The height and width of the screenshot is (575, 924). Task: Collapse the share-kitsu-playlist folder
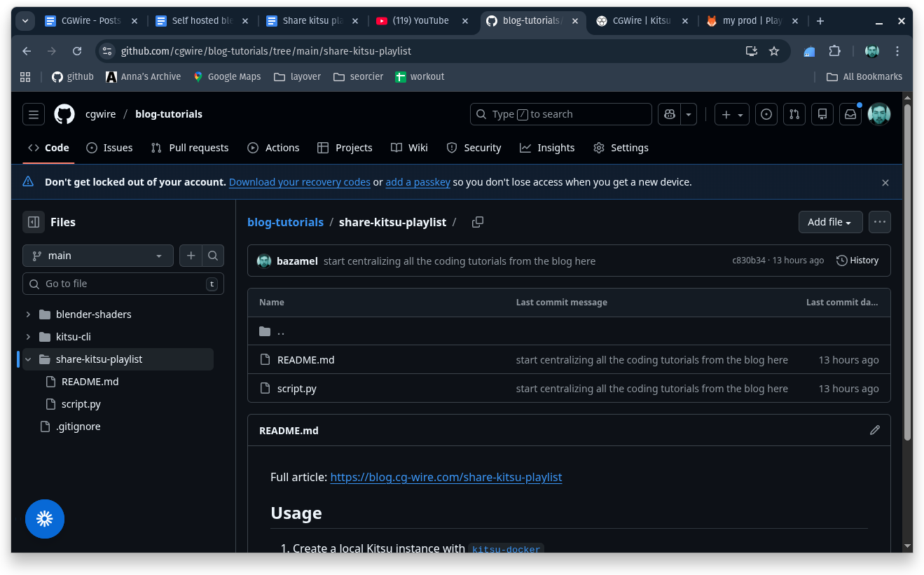(28, 359)
